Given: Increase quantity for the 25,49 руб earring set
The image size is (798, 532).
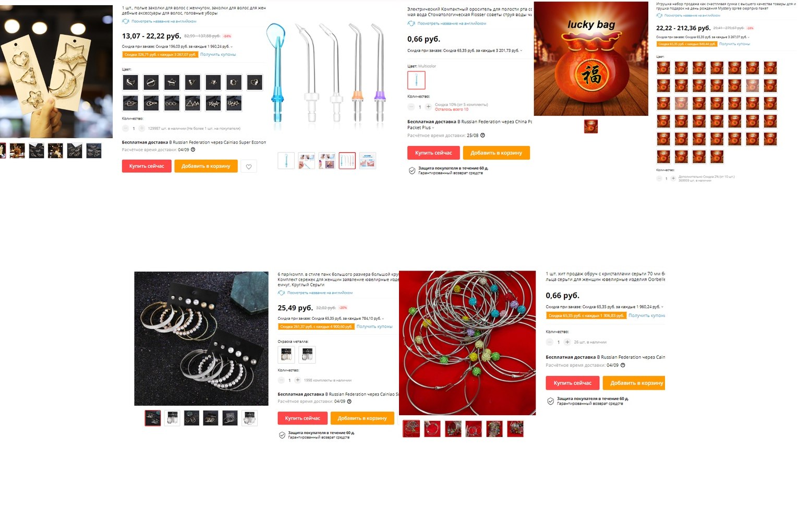Looking at the screenshot, I should pos(298,380).
